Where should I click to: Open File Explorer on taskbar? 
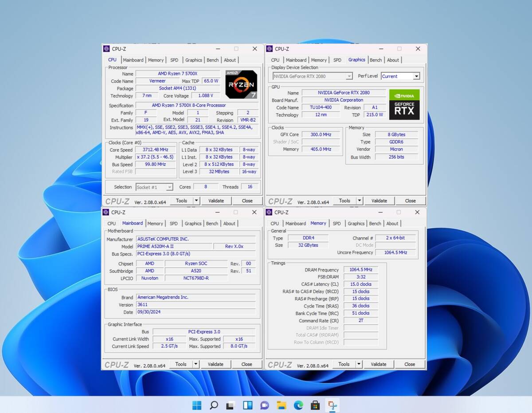point(281,405)
